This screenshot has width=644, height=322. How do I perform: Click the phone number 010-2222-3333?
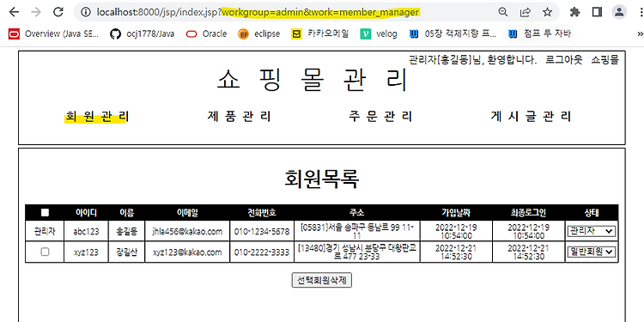[x=262, y=252]
